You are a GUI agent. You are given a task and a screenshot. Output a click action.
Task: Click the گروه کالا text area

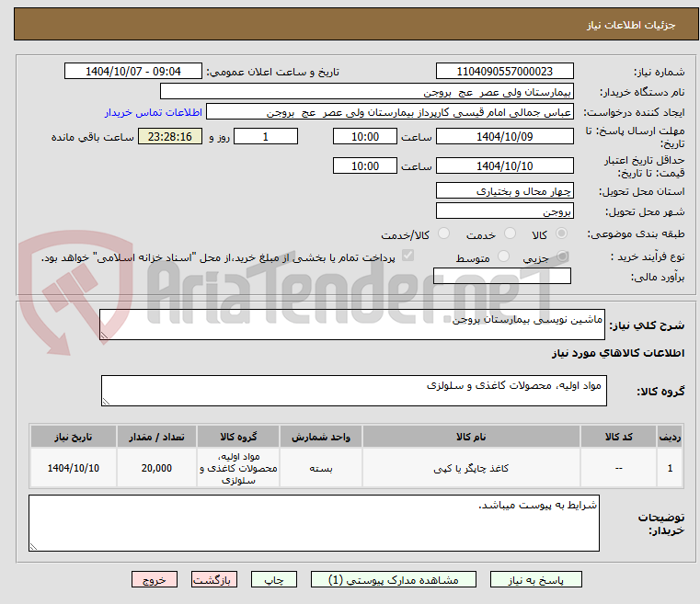click(354, 391)
